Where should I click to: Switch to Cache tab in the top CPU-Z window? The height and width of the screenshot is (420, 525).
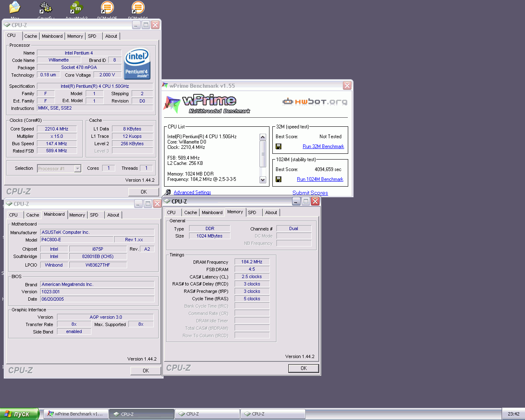pyautogui.click(x=31, y=36)
